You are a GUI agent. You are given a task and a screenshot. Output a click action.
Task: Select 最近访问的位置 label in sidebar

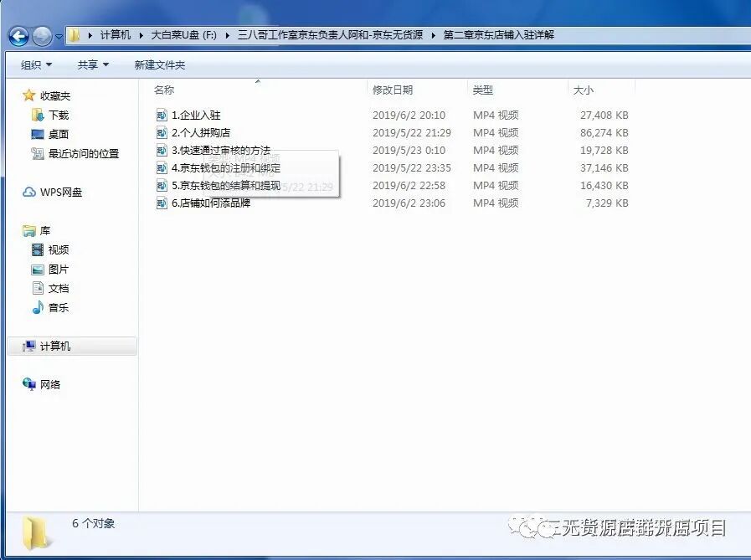[x=84, y=154]
